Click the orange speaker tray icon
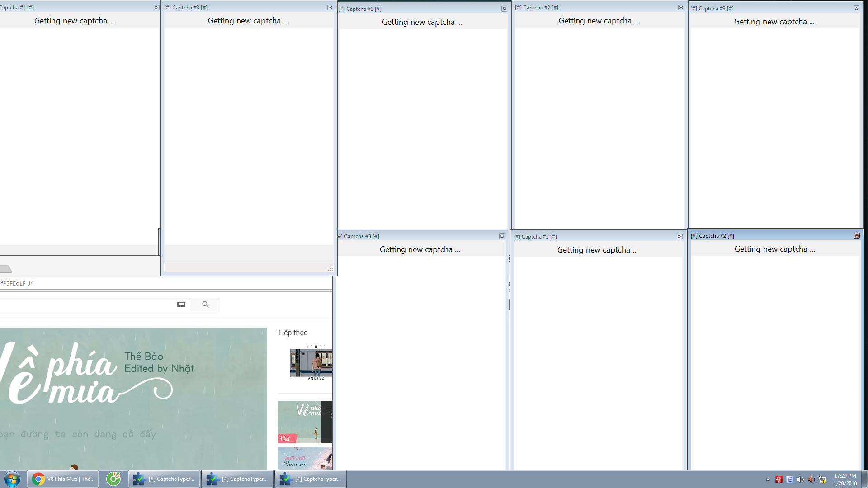 pyautogui.click(x=811, y=479)
